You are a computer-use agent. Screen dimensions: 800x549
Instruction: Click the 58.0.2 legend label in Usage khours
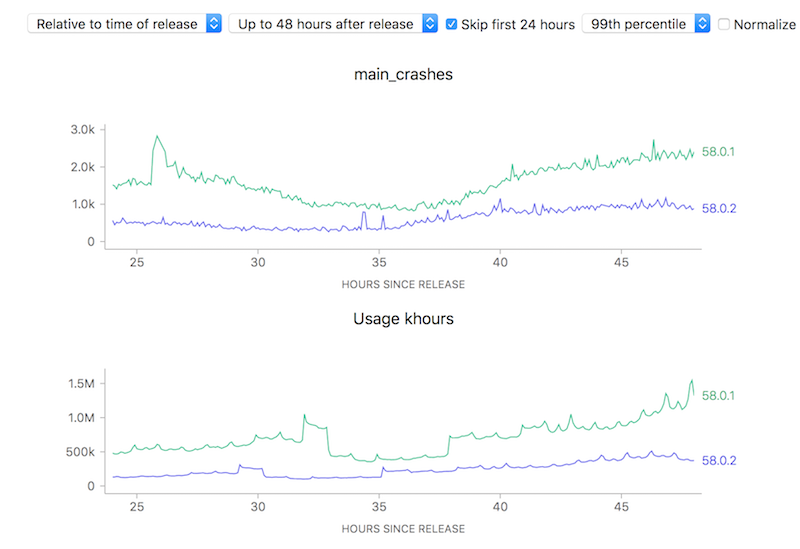tap(719, 460)
